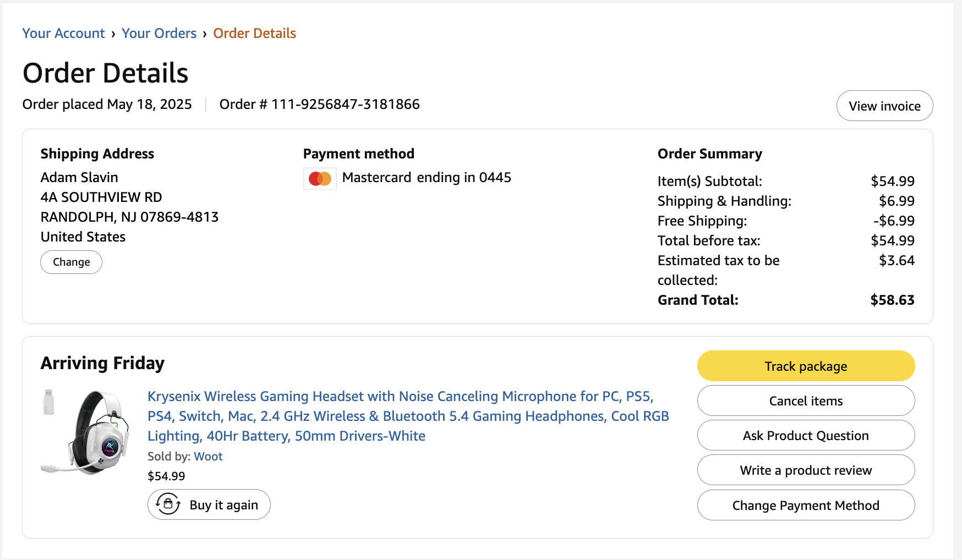Click Mastercard ending in 0445 text

(427, 177)
